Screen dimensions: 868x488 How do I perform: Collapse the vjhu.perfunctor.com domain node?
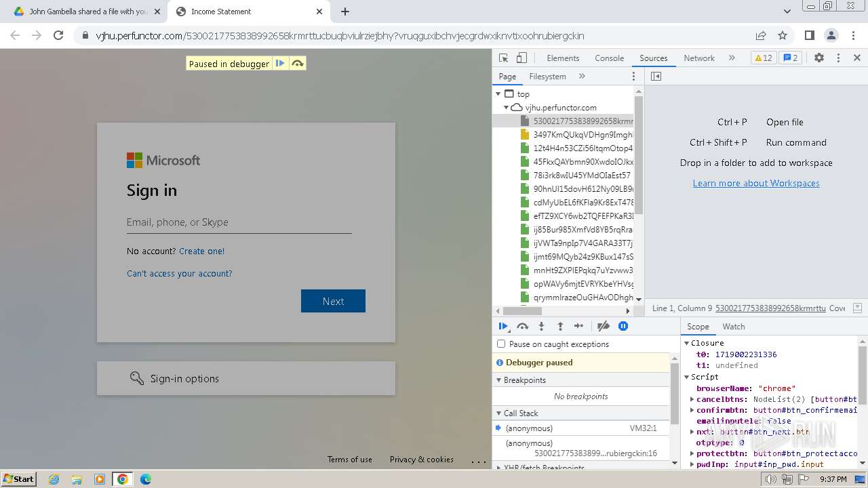tap(506, 108)
